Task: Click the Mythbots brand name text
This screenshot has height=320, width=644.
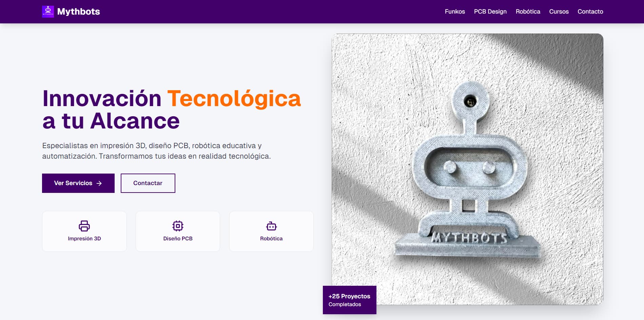Action: point(78,12)
